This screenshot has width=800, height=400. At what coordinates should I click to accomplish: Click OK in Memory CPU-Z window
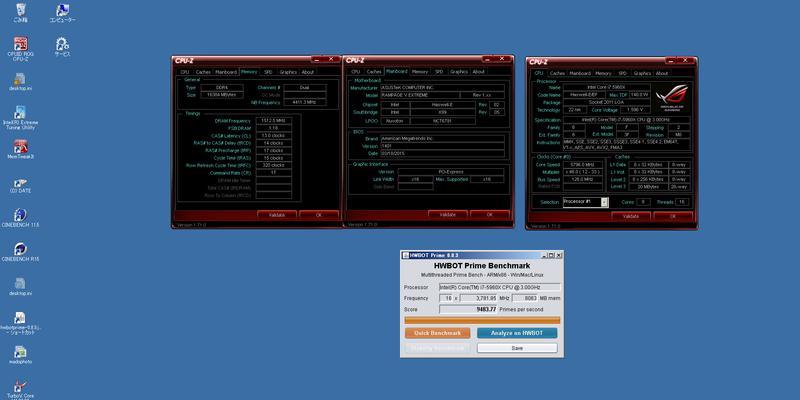[x=319, y=215]
